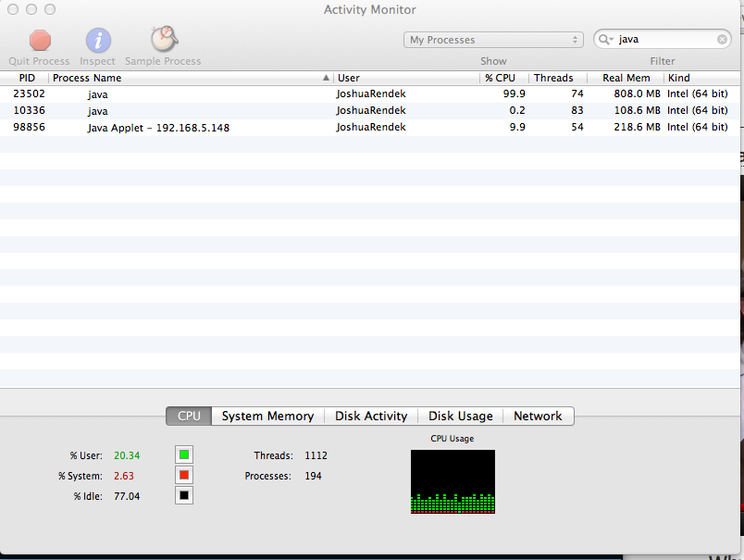Switch to the Disk Usage tab
This screenshot has width=744, height=560.
[x=460, y=417]
